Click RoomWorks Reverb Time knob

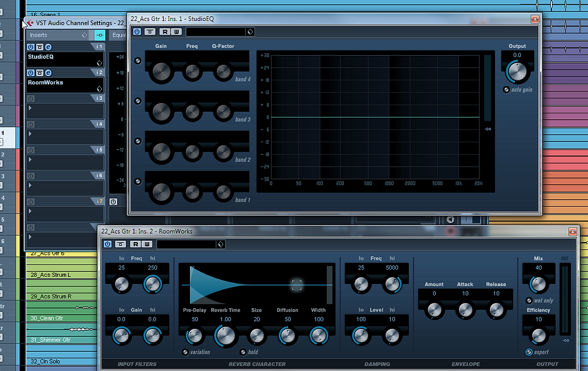tap(226, 336)
